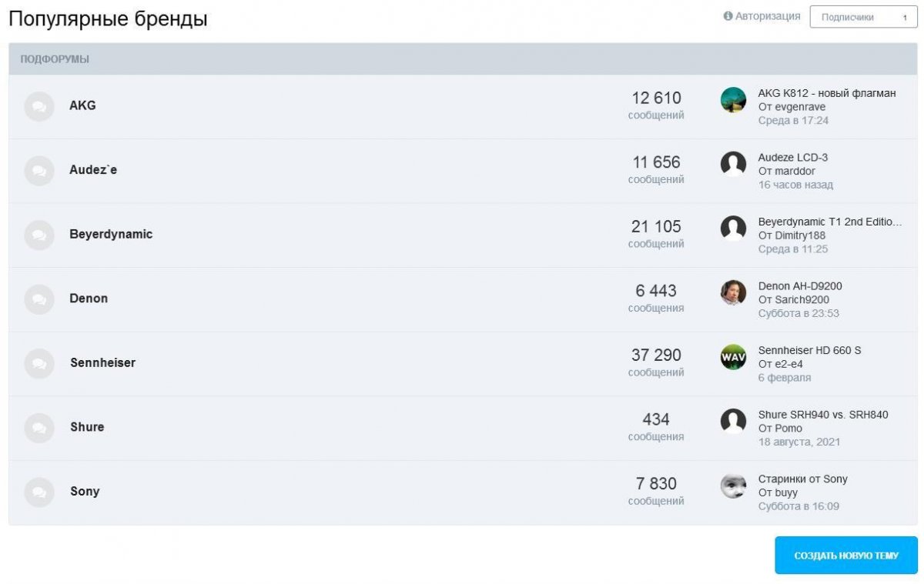Open topic AKG K812 - новый флагман

pyautogui.click(x=827, y=93)
